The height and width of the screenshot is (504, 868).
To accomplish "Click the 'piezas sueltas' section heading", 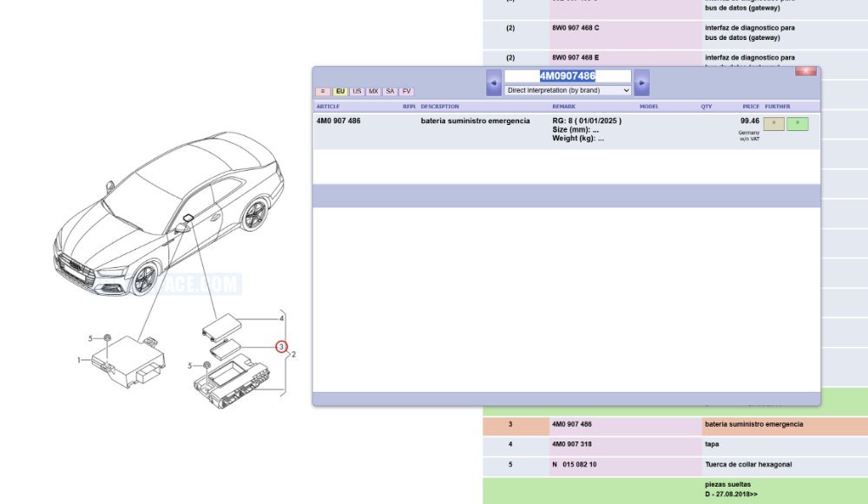I will (x=728, y=485).
